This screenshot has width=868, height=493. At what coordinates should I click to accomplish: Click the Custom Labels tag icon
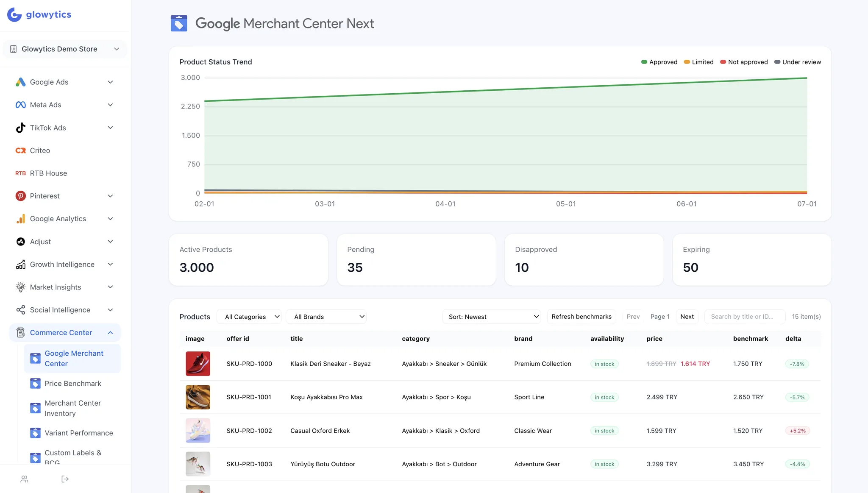[x=36, y=457]
